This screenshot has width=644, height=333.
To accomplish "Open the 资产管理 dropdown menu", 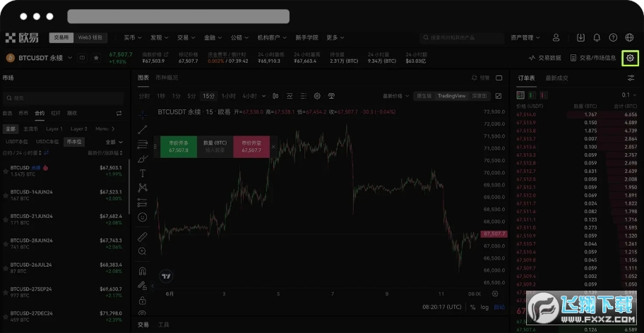I will tap(525, 37).
